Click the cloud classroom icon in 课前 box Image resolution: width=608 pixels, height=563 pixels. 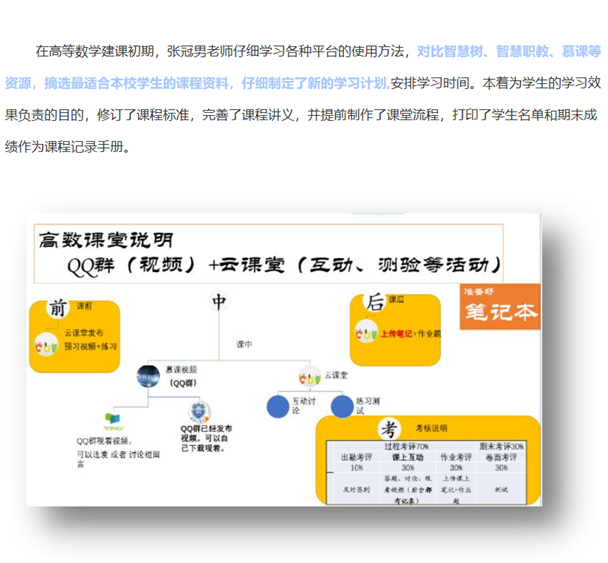pyautogui.click(x=46, y=345)
